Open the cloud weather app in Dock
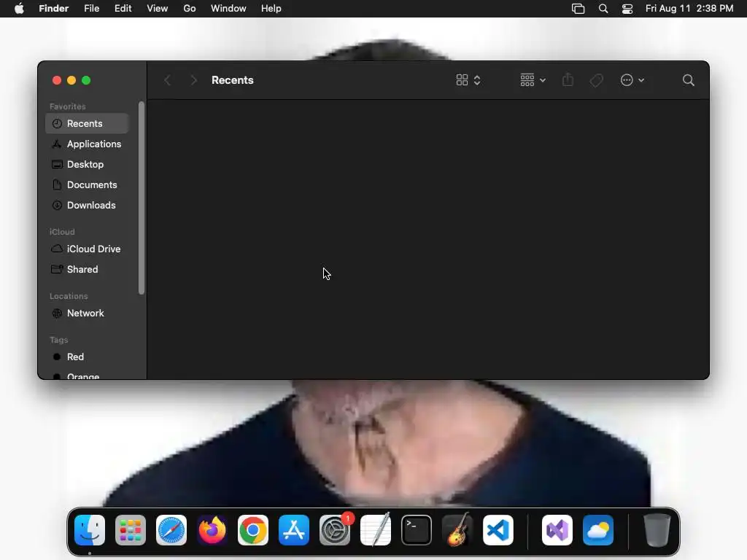Screen dimensions: 747x560 tap(598, 530)
